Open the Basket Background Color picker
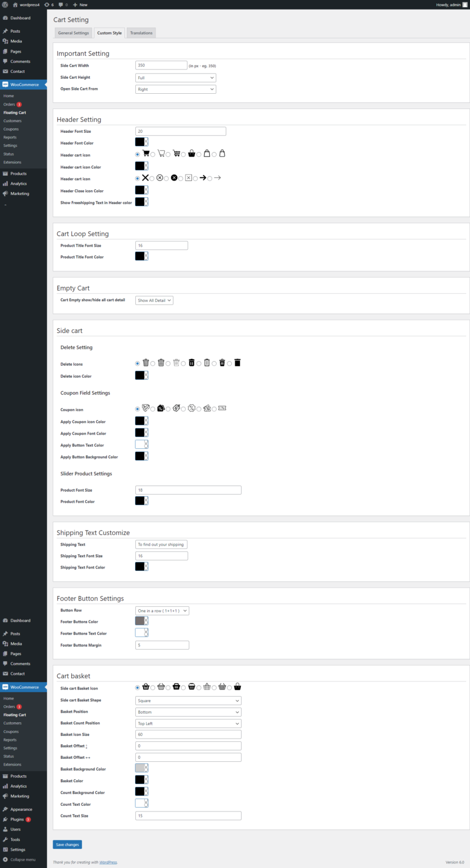The height and width of the screenshot is (868, 470). (140, 767)
